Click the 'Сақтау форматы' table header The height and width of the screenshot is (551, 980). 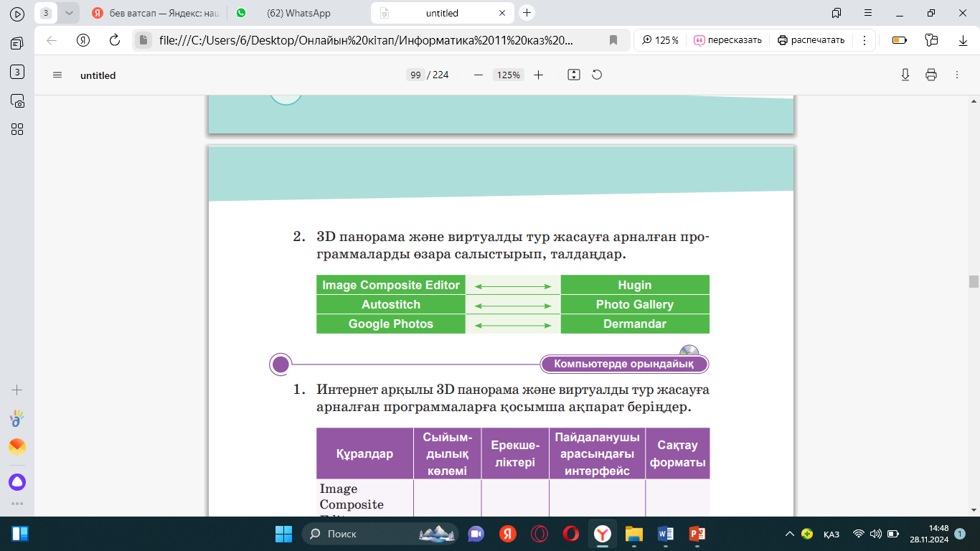pyautogui.click(x=678, y=453)
